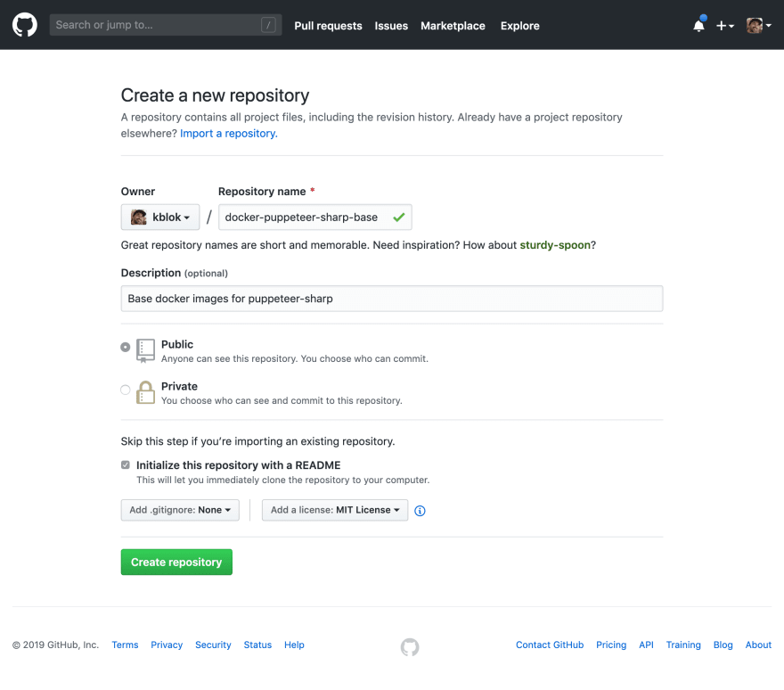Select the Public radio button
Screen dimensions: 784x690
126,347
